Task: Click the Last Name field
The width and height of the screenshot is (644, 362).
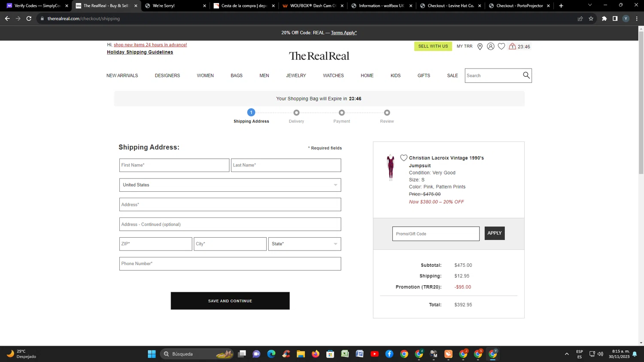Action: pos(286,165)
